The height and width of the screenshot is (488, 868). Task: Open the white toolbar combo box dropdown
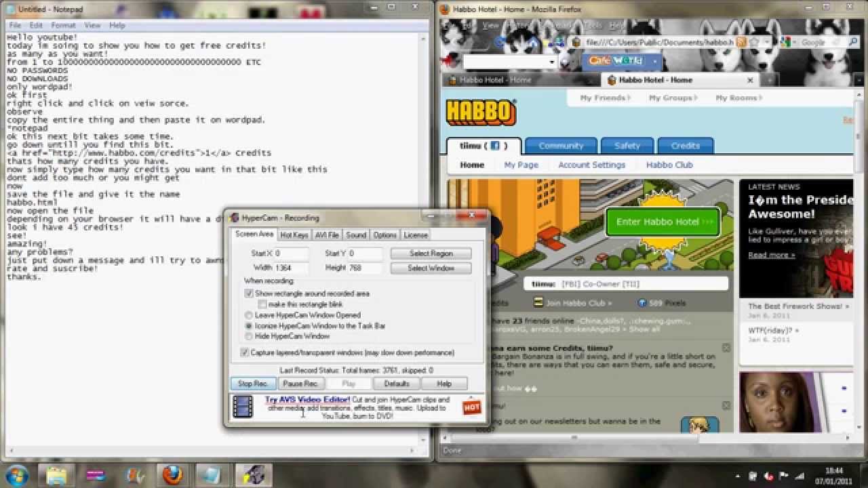click(553, 62)
